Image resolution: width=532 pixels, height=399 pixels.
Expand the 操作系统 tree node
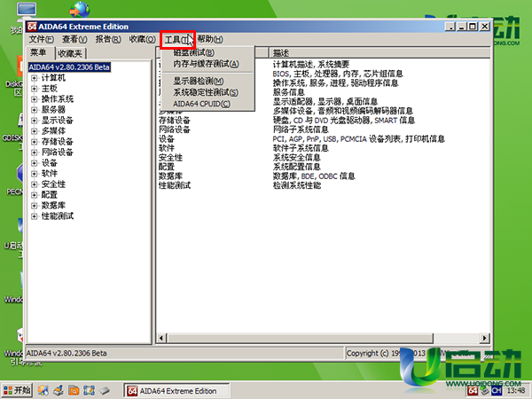pos(34,99)
